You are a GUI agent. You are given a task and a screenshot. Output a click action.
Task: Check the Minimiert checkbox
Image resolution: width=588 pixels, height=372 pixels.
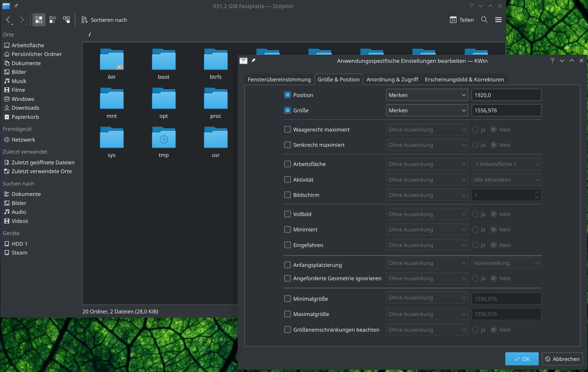(287, 229)
